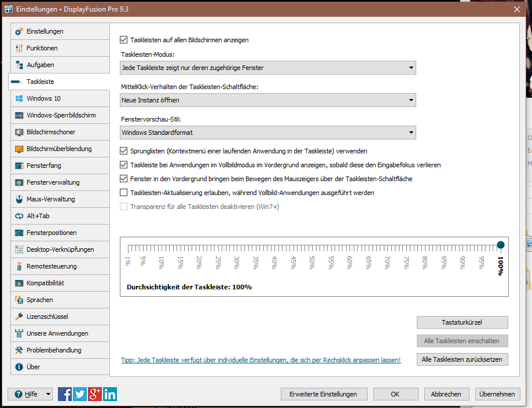This screenshot has width=532, height=408.
Task: Switch to the Fensterverwaltung tab
Action: (x=53, y=182)
